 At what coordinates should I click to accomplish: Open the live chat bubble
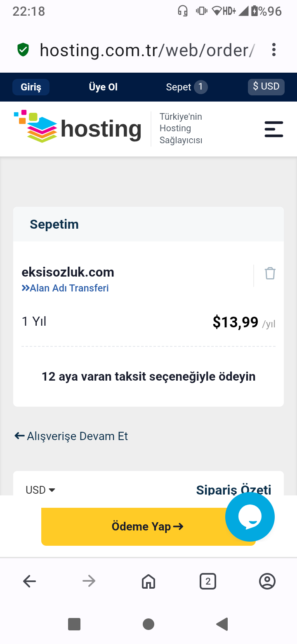(x=250, y=516)
